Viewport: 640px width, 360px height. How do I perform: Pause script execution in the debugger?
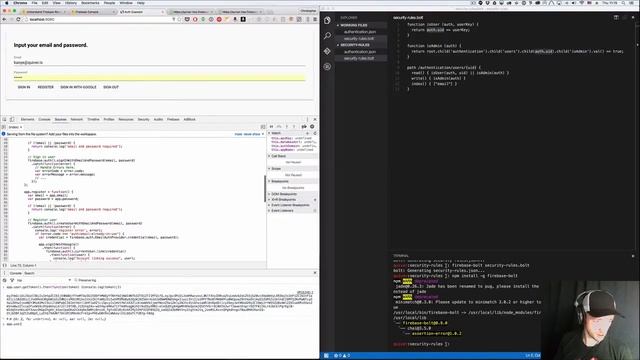[271, 127]
